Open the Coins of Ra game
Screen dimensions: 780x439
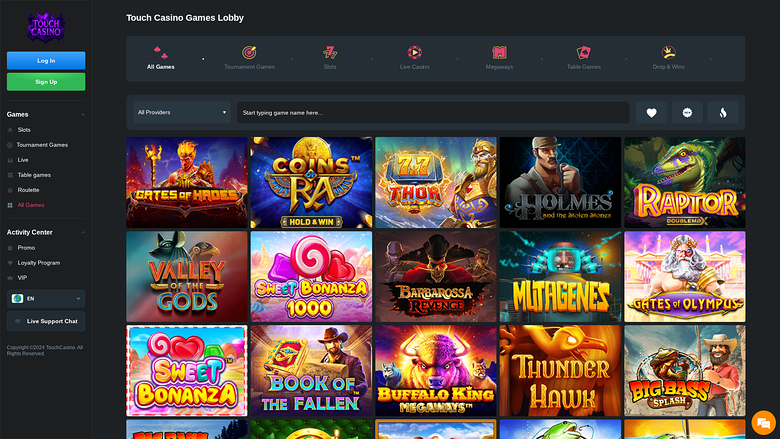coord(311,182)
